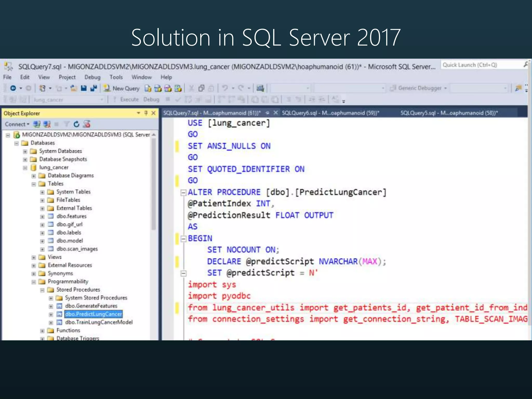Collapse the Tables folder

click(34, 184)
